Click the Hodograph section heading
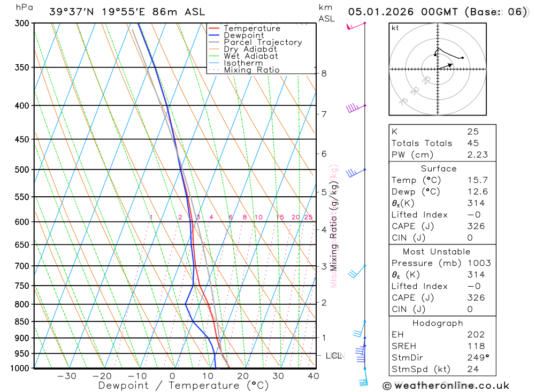 pos(438,323)
